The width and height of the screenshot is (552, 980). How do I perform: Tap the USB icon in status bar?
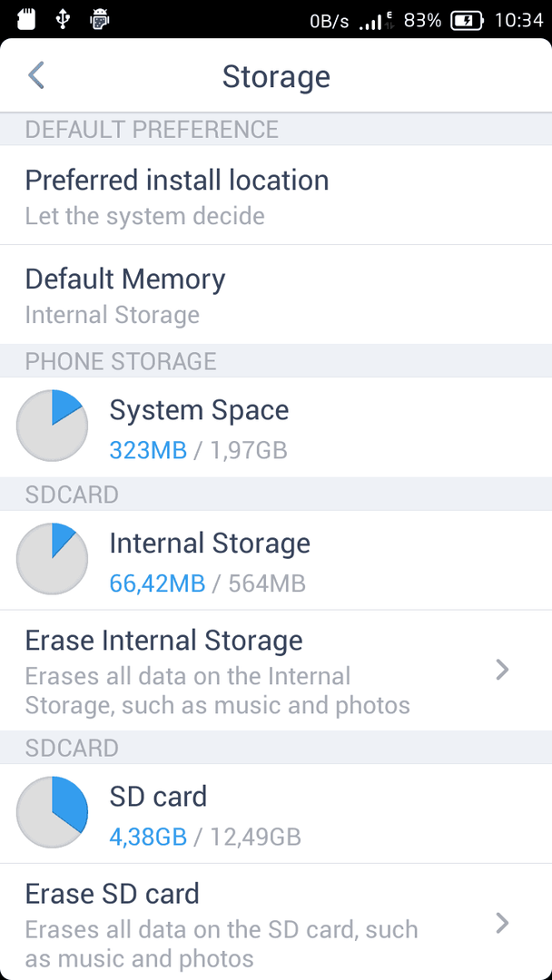pyautogui.click(x=63, y=19)
